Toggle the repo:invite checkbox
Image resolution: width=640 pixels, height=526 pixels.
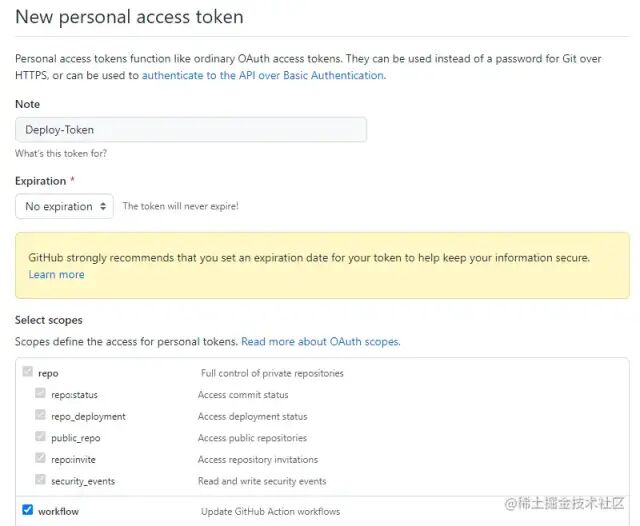coord(40,459)
